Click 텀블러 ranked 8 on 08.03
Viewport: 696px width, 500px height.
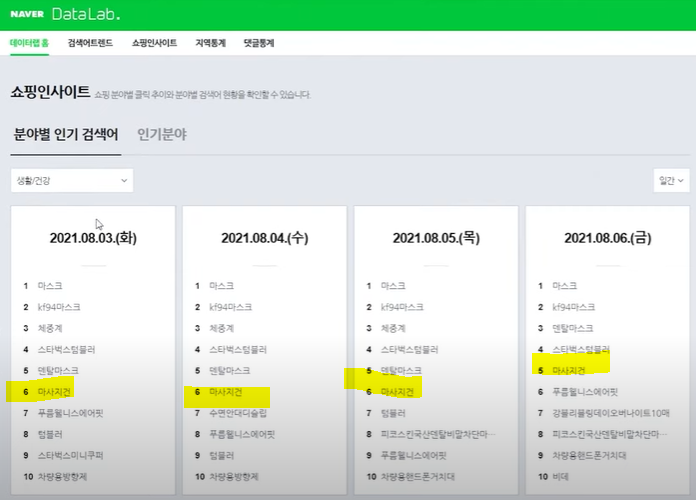coord(50,434)
